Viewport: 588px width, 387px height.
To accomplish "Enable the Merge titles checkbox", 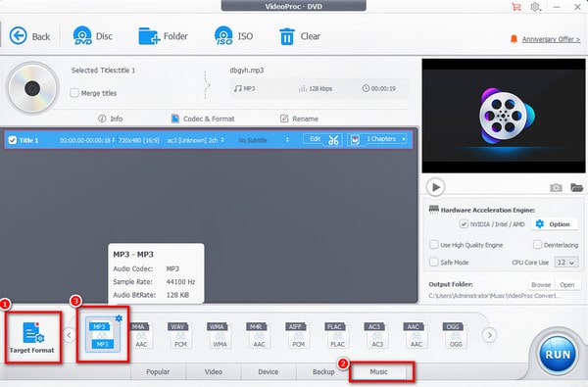I will click(x=74, y=93).
